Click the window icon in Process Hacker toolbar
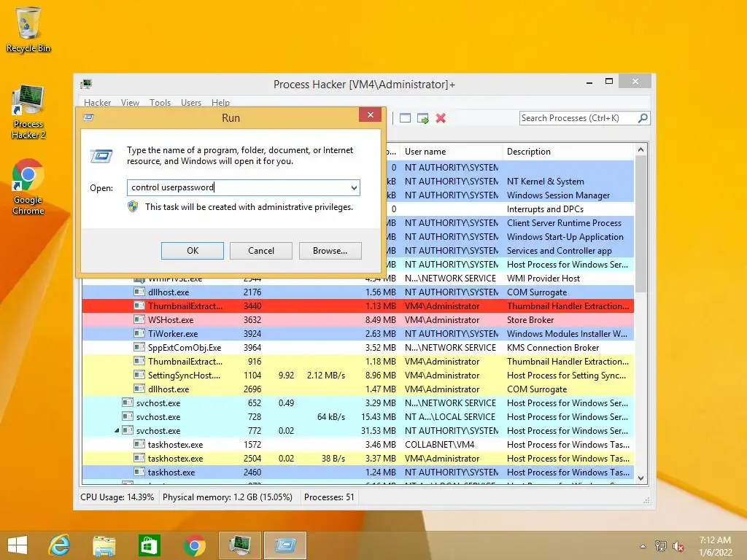Screen dimensions: 747x560 point(405,118)
